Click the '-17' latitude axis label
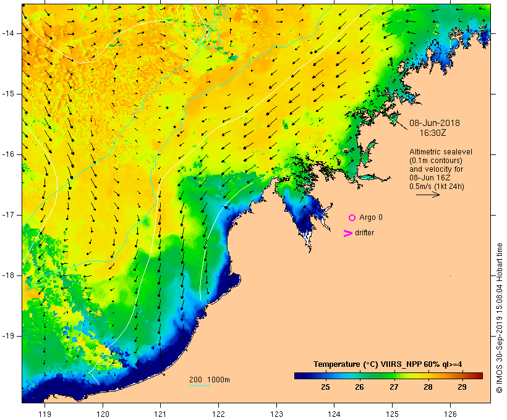Screen dimensions: 507x420 pos(8,215)
